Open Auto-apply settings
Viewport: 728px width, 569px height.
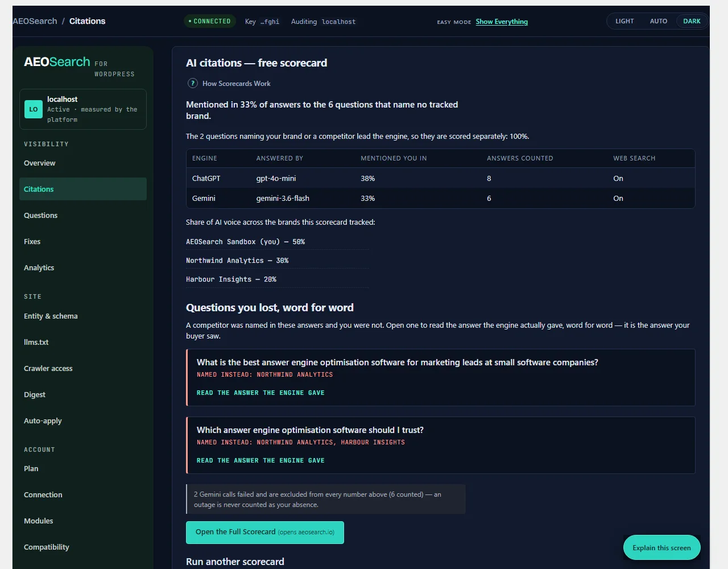point(83,420)
